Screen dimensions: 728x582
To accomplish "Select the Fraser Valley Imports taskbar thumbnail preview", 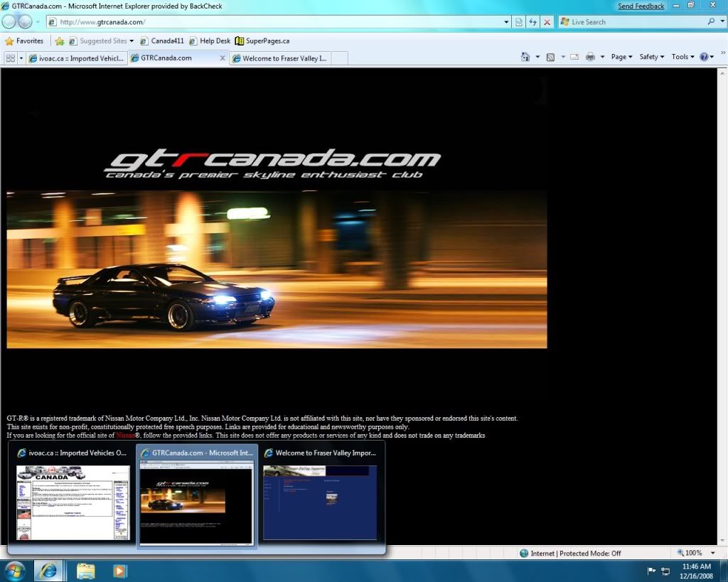I will pos(320,502).
